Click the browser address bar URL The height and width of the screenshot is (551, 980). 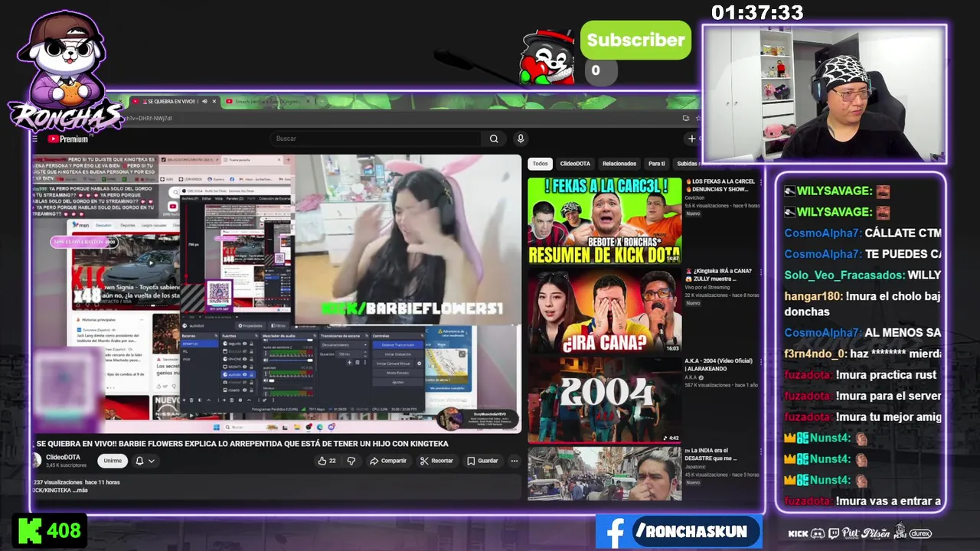[x=149, y=119]
